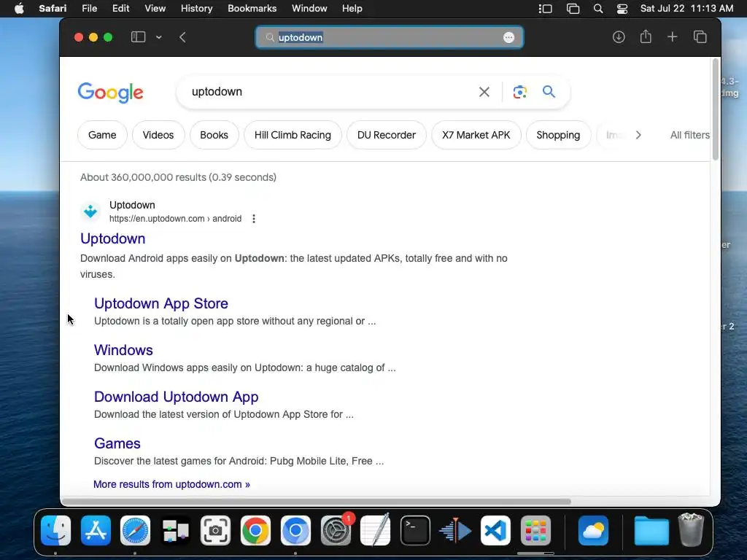Open the main Uptodown result link
The width and height of the screenshot is (747, 560).
113,238
